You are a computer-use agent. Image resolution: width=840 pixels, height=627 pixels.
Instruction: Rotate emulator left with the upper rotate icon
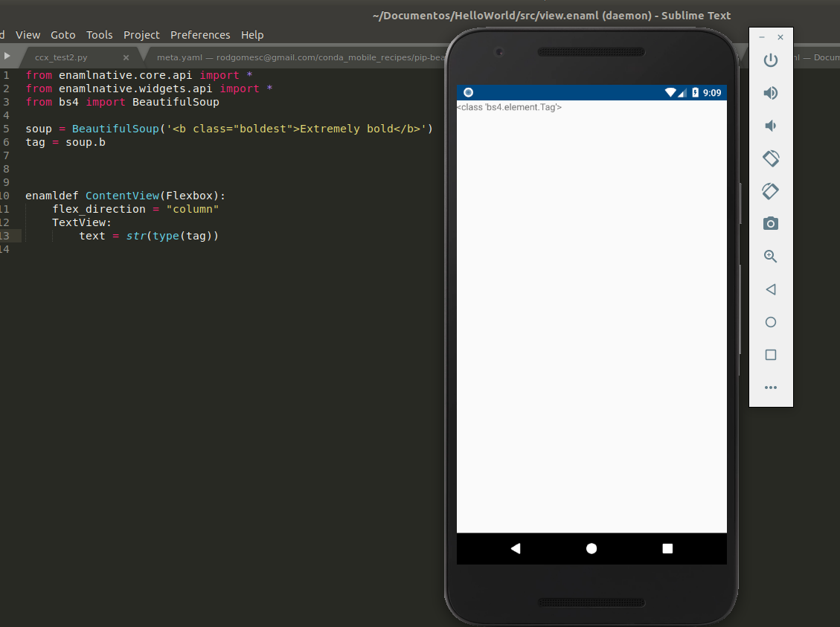[x=770, y=158]
